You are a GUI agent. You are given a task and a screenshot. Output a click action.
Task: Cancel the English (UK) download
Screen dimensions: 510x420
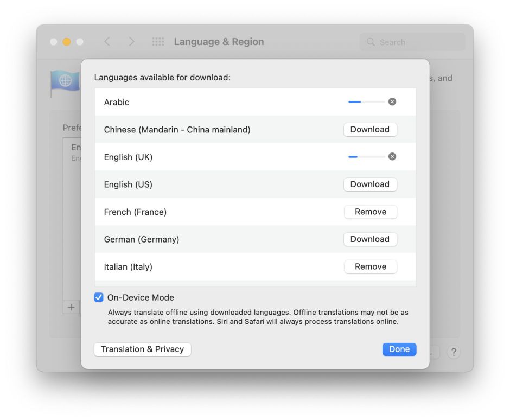(392, 156)
